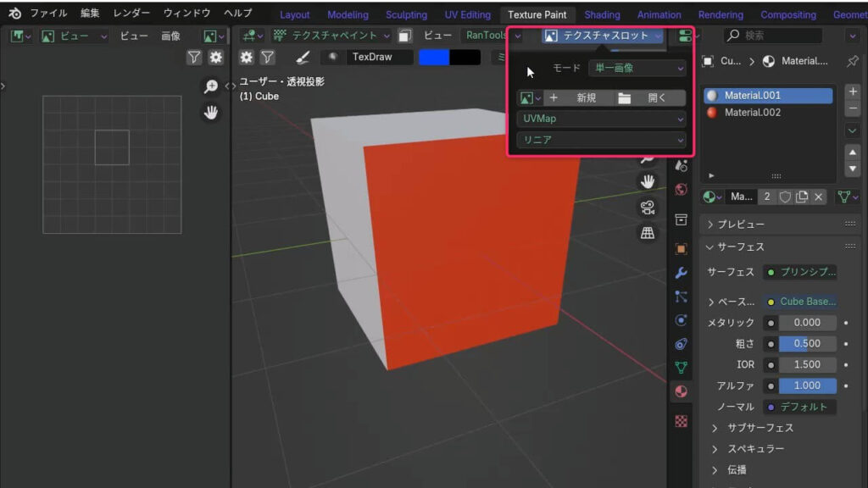Click the paintbrush tool icon
The image size is (868, 488).
(x=303, y=57)
